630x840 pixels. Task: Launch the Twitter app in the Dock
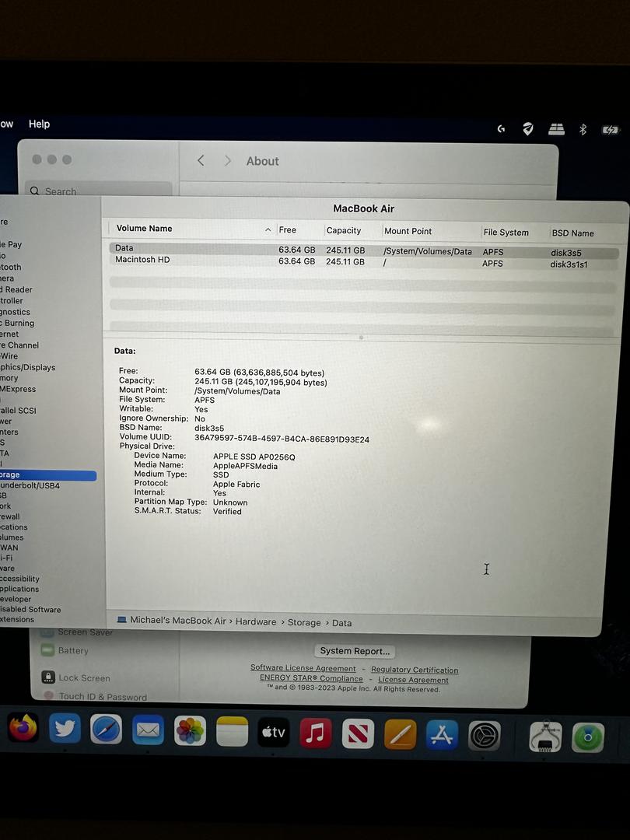(65, 728)
